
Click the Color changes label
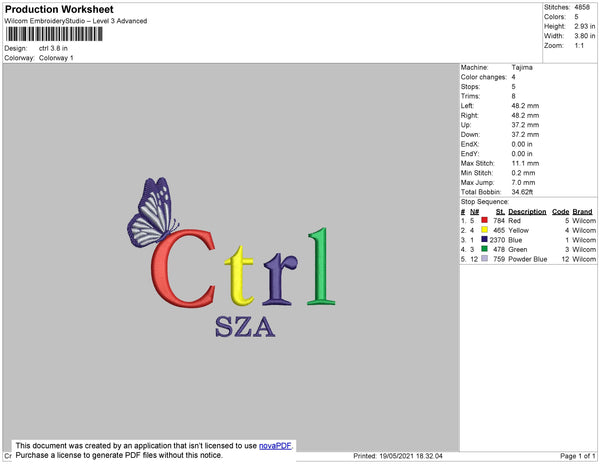coord(483,77)
